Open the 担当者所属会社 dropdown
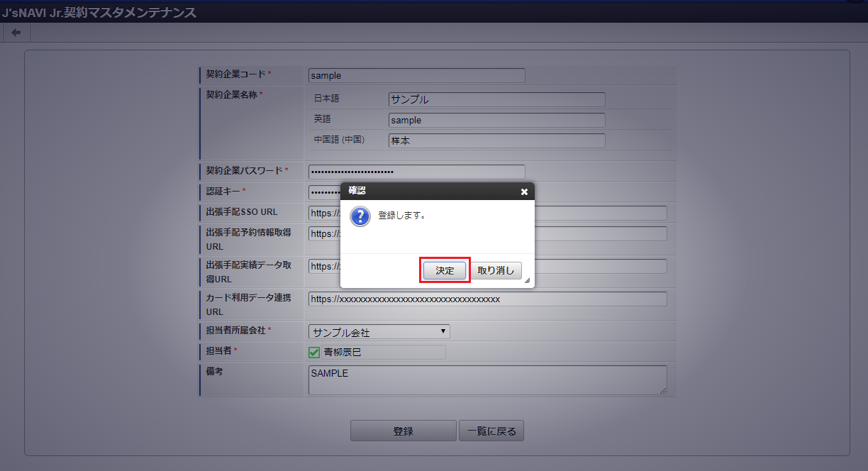This screenshot has width=868, height=471. click(379, 332)
